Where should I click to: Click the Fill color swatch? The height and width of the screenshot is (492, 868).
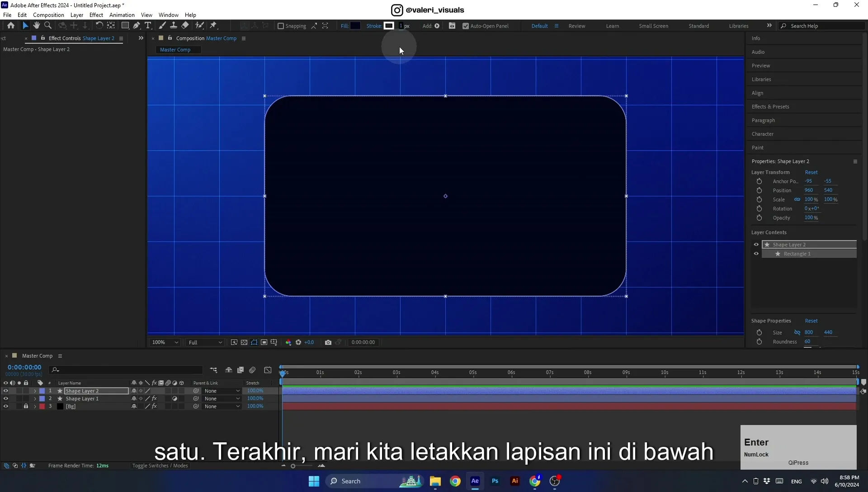click(x=356, y=26)
